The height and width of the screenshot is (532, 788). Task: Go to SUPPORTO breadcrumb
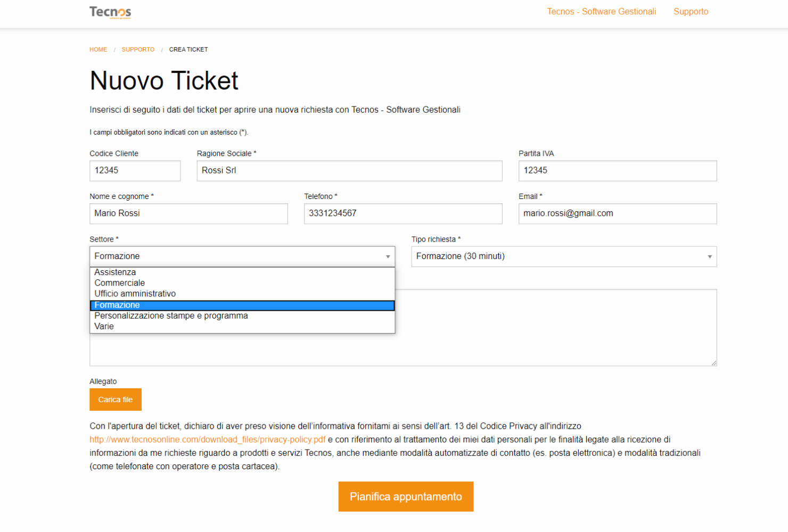[x=138, y=49]
